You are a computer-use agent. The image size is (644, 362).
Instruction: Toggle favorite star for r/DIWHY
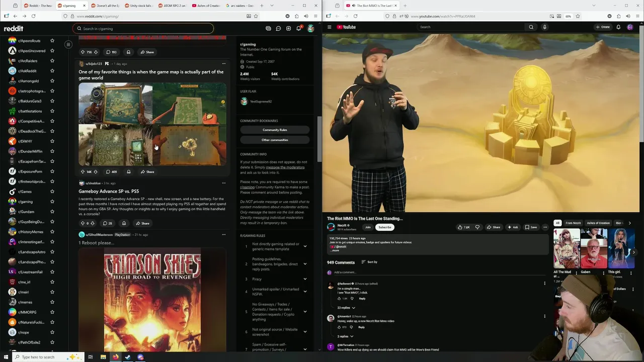point(52,141)
